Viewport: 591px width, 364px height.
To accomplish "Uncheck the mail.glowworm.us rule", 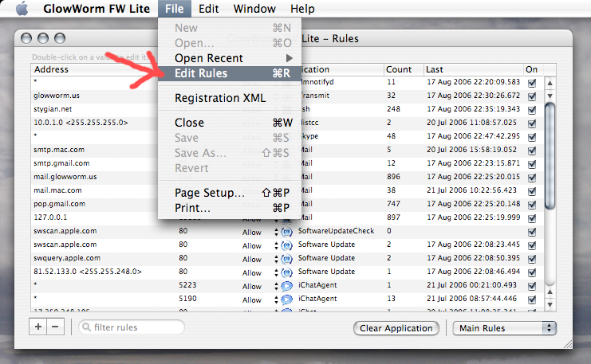I will coord(532,178).
